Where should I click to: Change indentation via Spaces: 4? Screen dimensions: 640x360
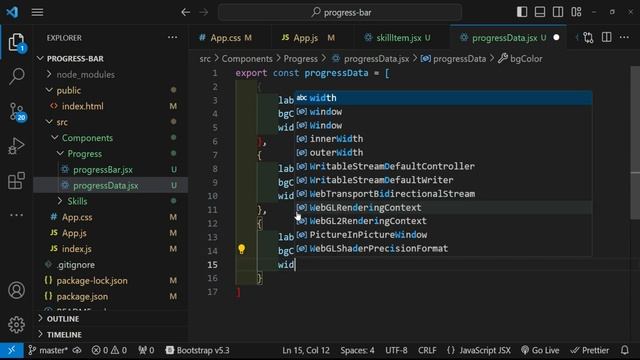coord(358,350)
